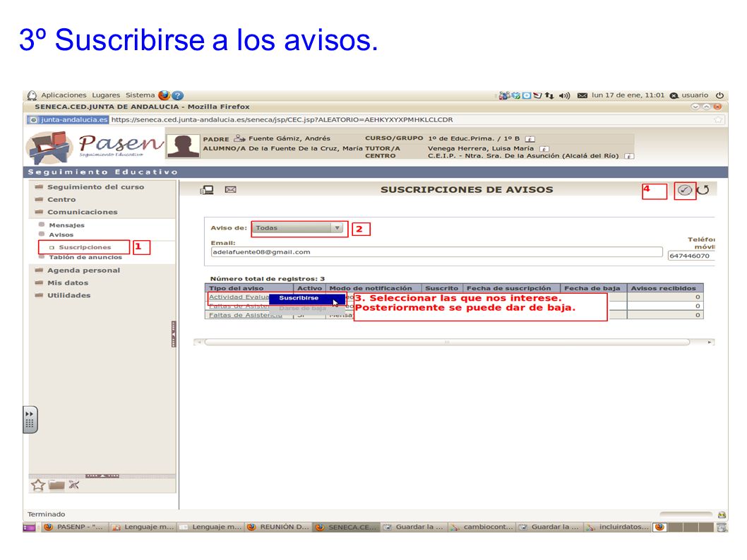Click the clock showing lun 17 de ene
The image size is (747, 560).
(x=628, y=95)
